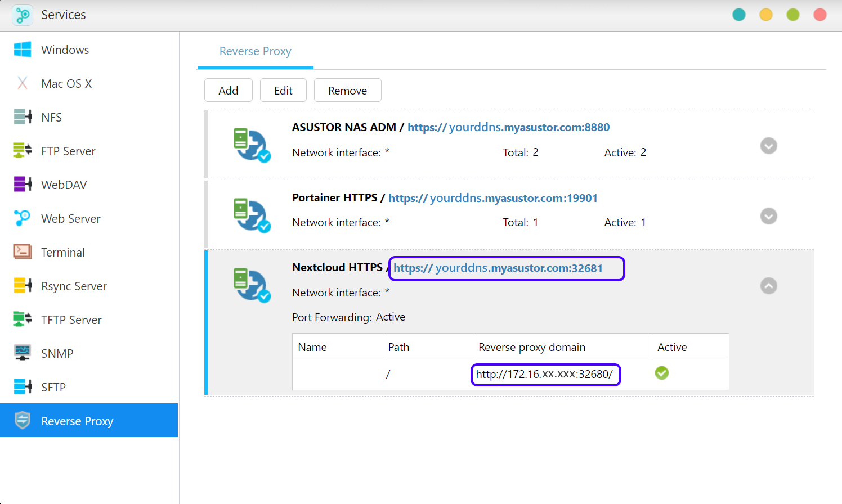Select Rsync Server in the sidebar
The image size is (842, 504).
[89, 286]
